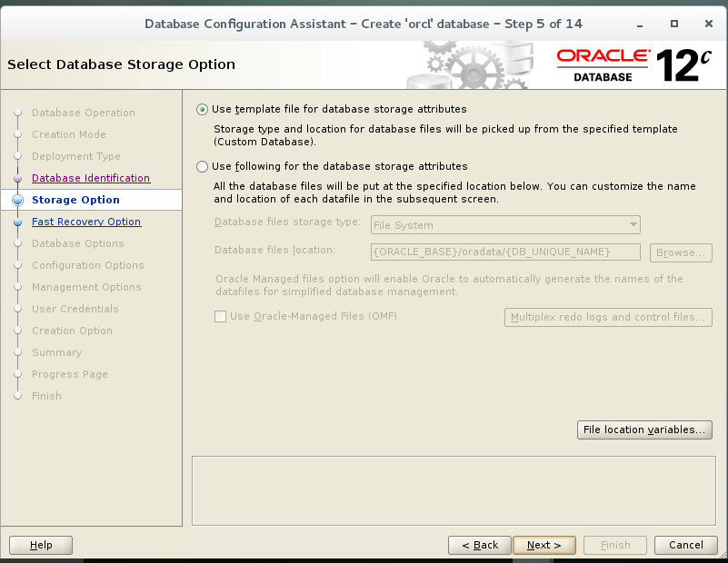The image size is (728, 563).
Task: Open the Database files storage type dropdown
Action: click(633, 224)
